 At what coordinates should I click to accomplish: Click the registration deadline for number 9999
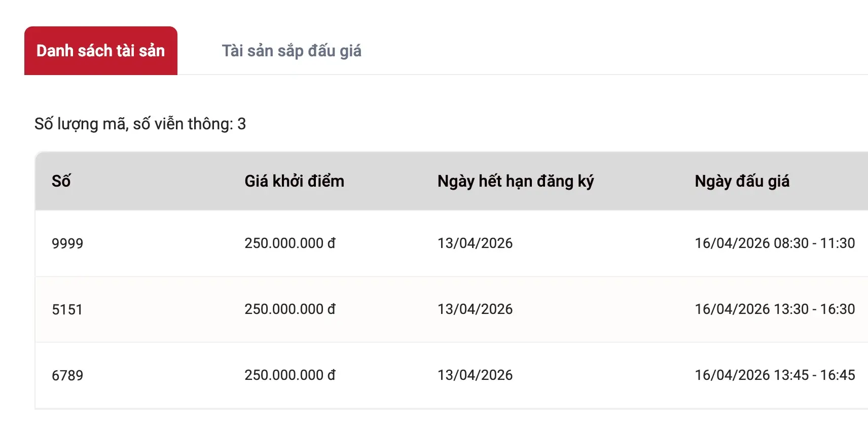475,243
